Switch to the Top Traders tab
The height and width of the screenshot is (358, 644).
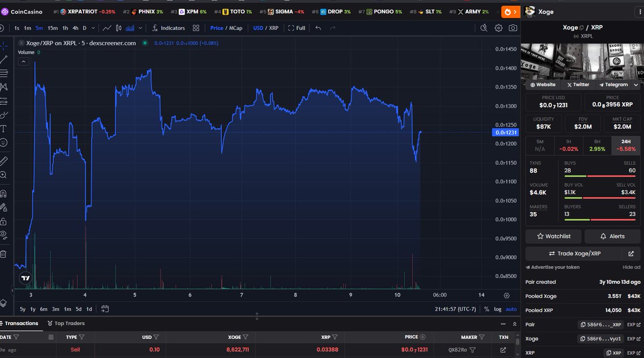tap(66, 323)
